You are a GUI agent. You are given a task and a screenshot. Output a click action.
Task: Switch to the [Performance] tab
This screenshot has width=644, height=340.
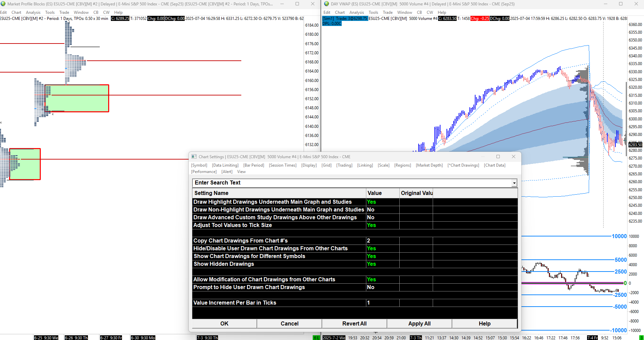click(x=204, y=172)
